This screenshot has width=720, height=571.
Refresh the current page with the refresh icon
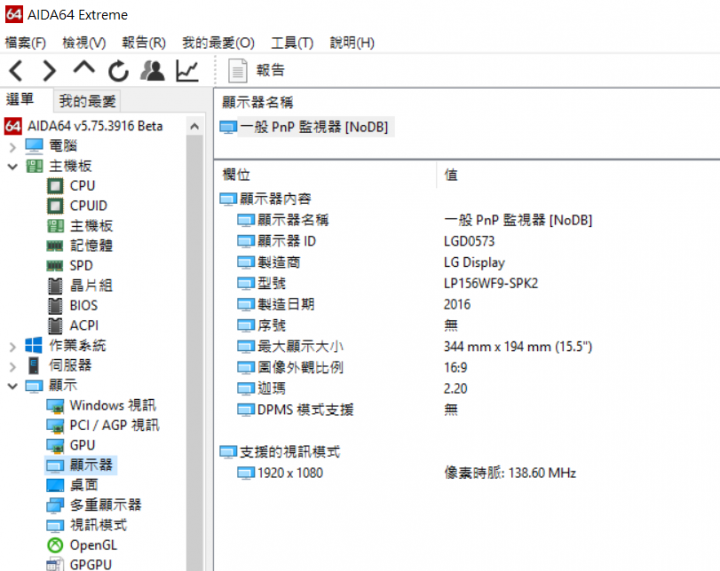tap(118, 71)
